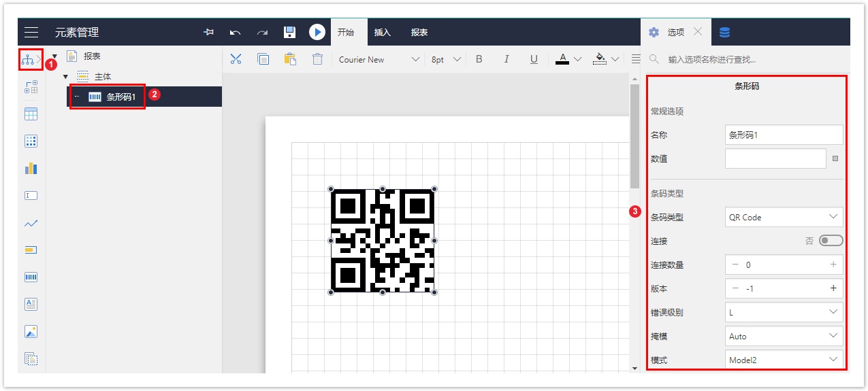
Task: Copy the selected element
Action: 263,59
